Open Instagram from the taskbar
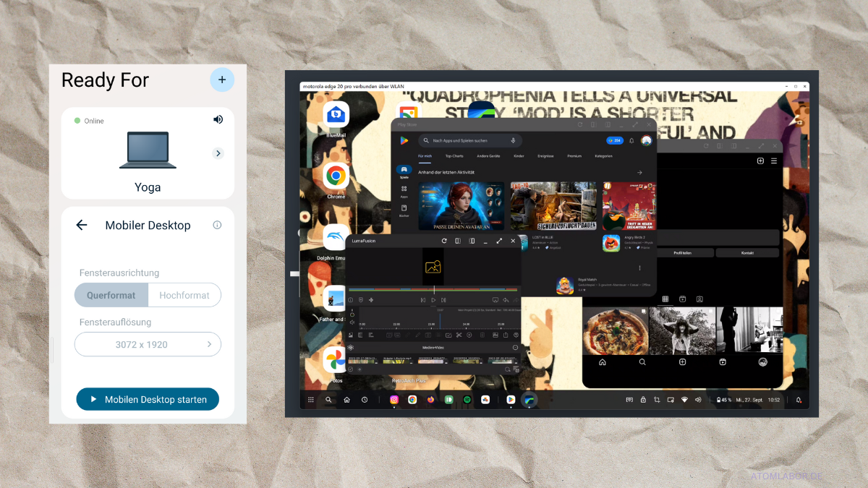868x488 pixels. pos(394,400)
